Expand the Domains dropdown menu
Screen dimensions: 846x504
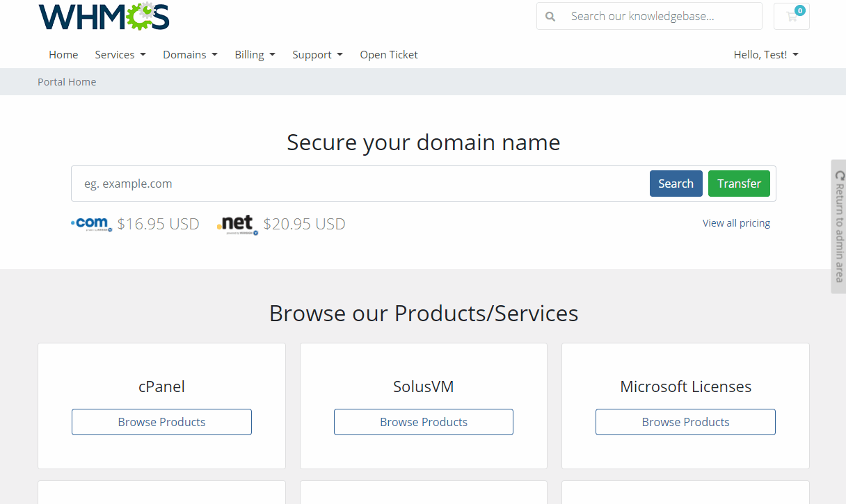pyautogui.click(x=190, y=54)
